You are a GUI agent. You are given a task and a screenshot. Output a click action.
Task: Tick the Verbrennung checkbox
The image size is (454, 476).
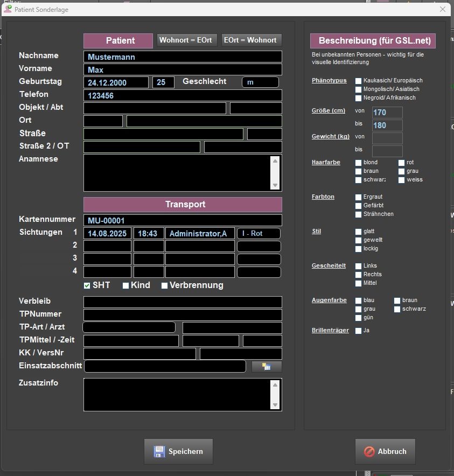coord(165,285)
